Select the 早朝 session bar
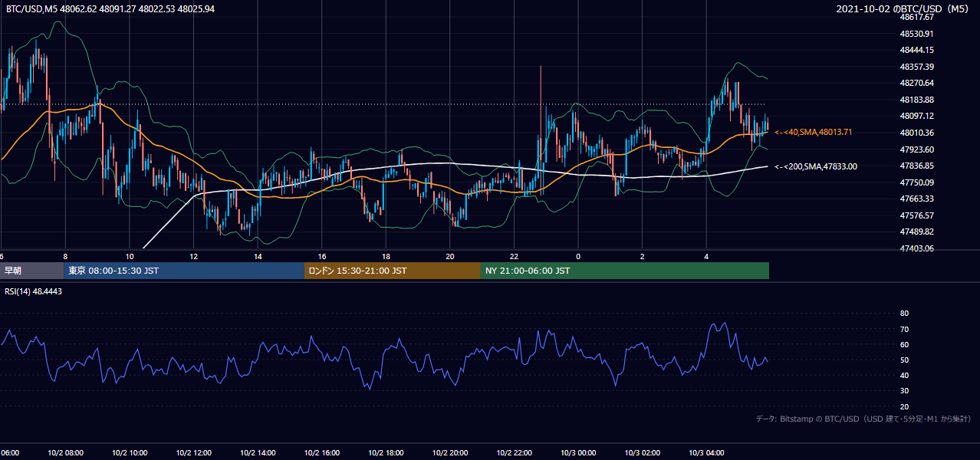Image resolution: width=980 pixels, height=460 pixels. click(32, 271)
